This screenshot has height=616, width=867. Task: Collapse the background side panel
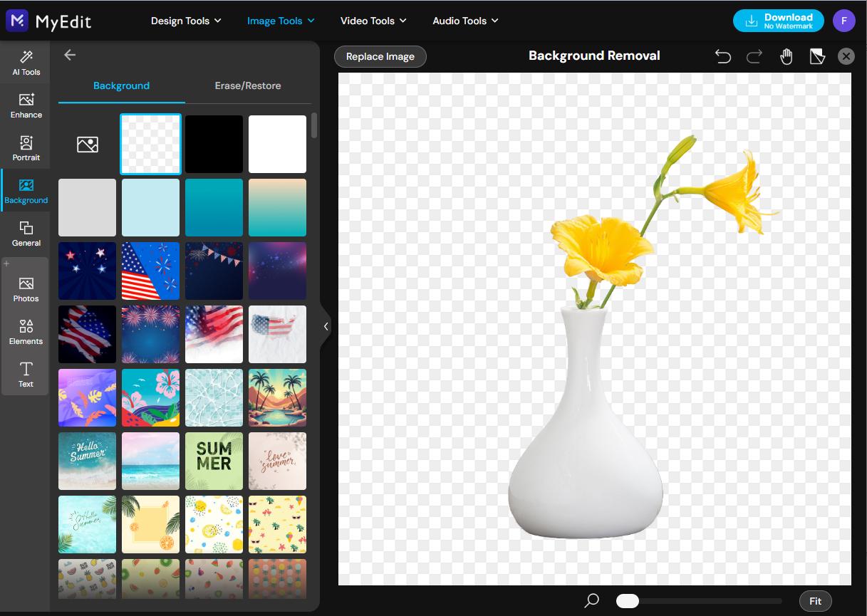coord(326,326)
